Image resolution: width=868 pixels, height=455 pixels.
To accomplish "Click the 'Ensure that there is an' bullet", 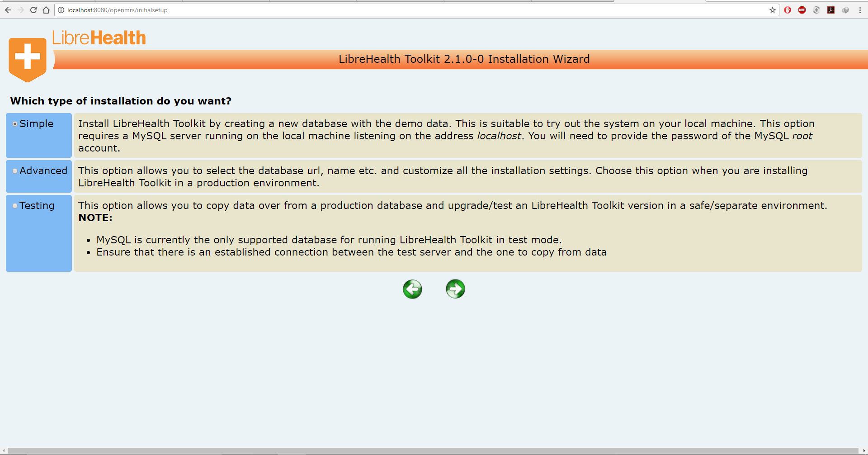I will coord(351,252).
